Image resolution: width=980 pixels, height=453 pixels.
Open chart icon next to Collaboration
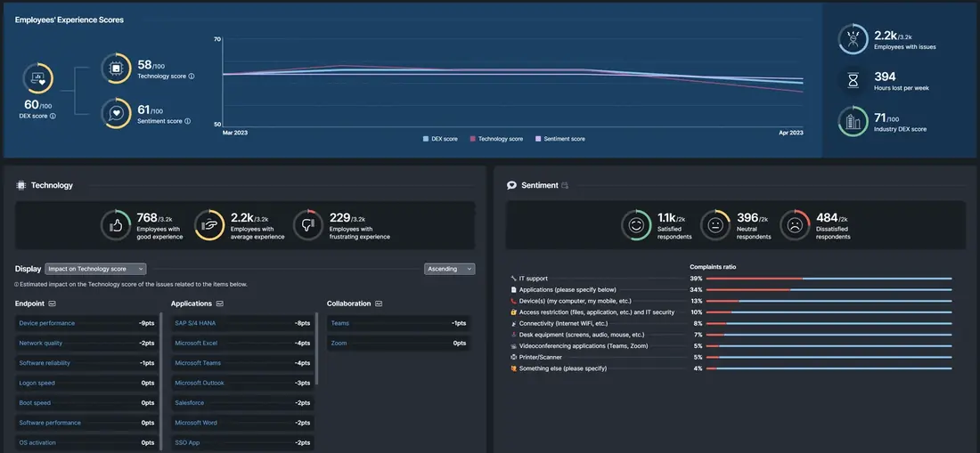tap(379, 303)
